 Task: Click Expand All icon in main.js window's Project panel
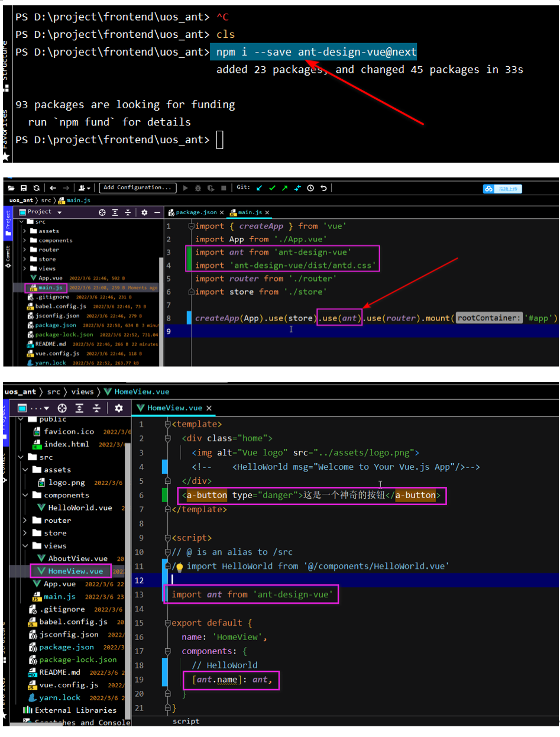[x=115, y=212]
